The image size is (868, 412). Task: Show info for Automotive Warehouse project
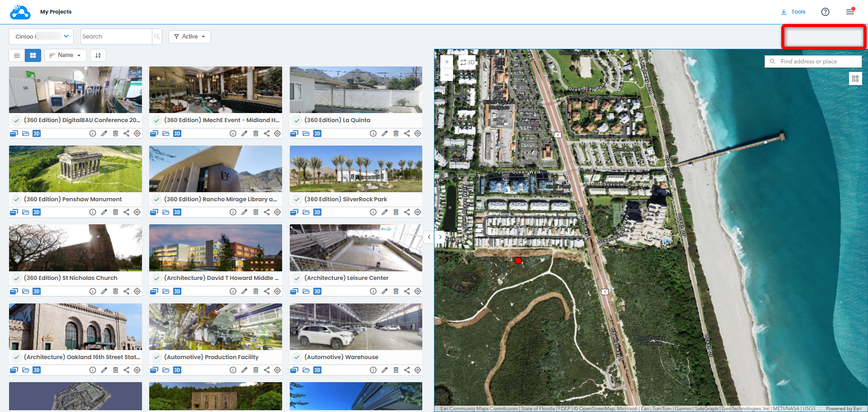pos(373,370)
